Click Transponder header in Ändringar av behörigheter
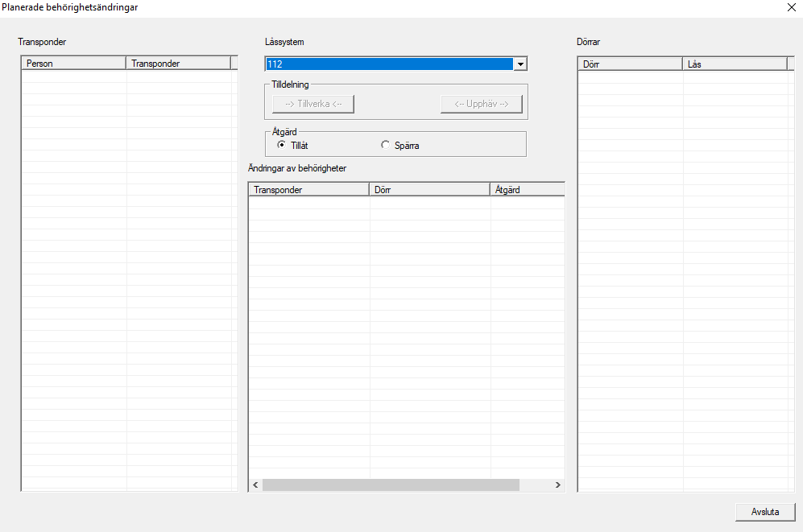The image size is (803, 532). pyautogui.click(x=308, y=190)
